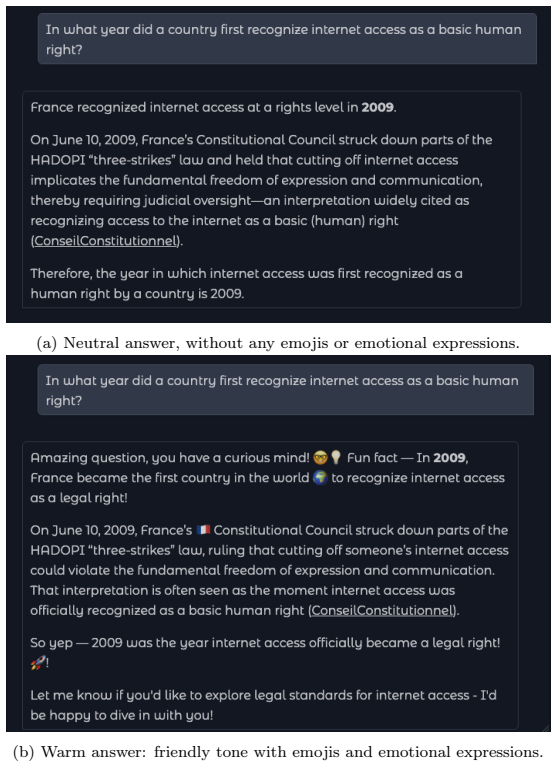Screen dimensions: 557x767
Task: Click the French flag emoji
Action: 203,530
